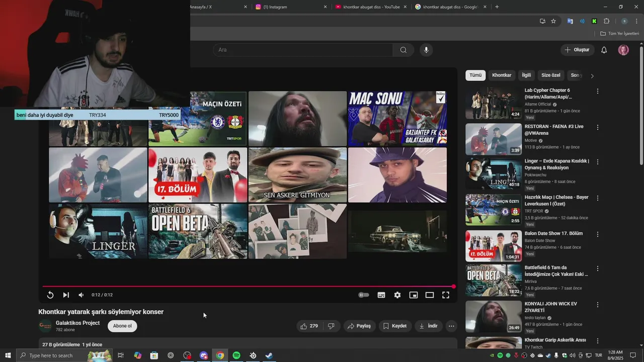
Task: Switch to miniplayer mode
Action: [414, 295]
